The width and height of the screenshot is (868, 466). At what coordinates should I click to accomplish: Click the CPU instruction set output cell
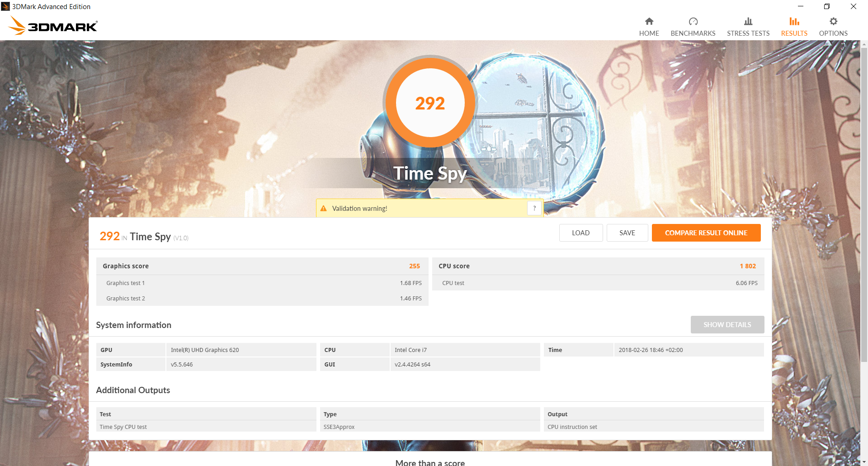[x=654, y=427]
